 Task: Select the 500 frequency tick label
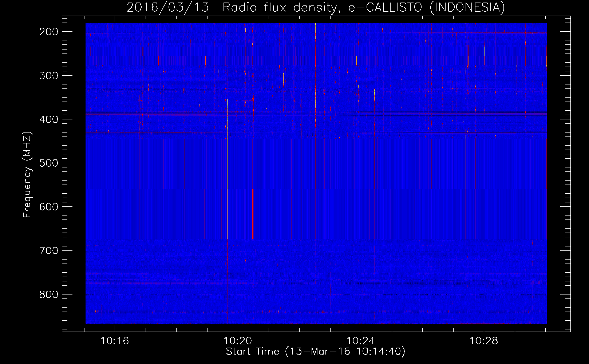coord(49,163)
